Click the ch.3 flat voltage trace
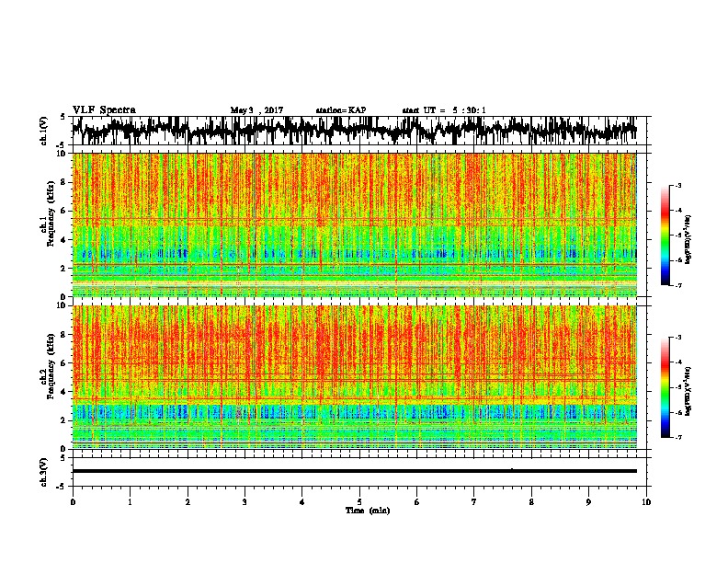This screenshot has height=563, width=728. tap(354, 471)
